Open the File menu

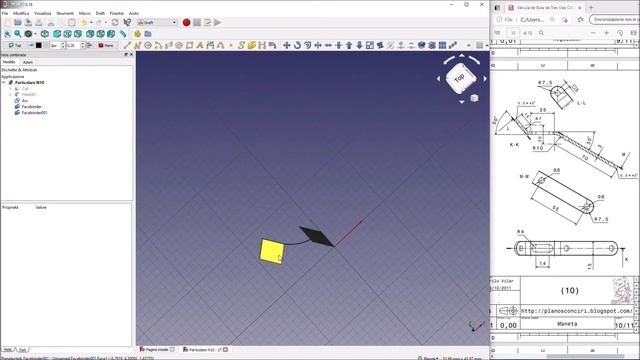tap(5, 13)
